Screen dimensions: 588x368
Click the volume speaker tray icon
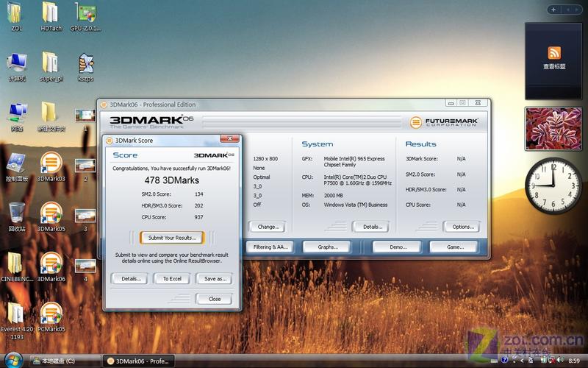pos(560,361)
